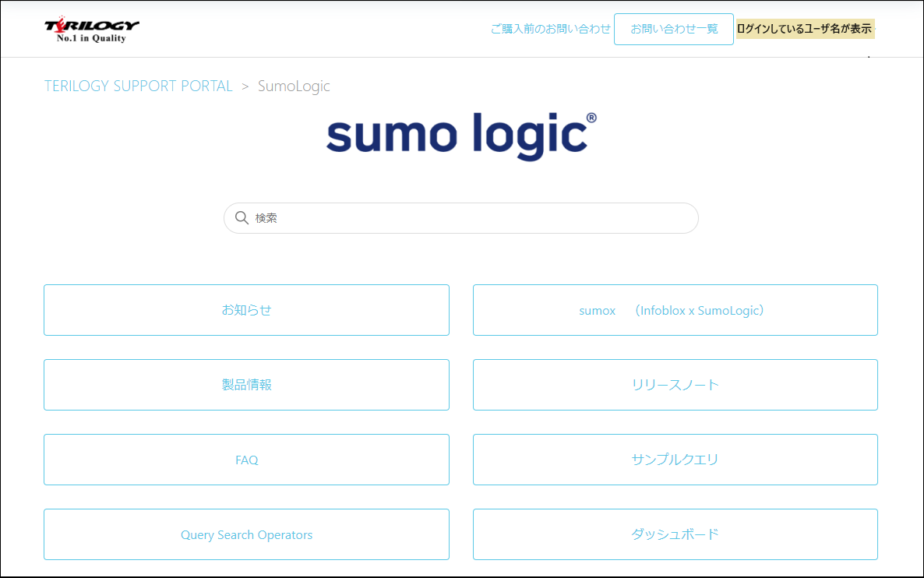The image size is (924, 578).
Task: Click the SumoLogic breadcrumb text
Action: pos(294,86)
